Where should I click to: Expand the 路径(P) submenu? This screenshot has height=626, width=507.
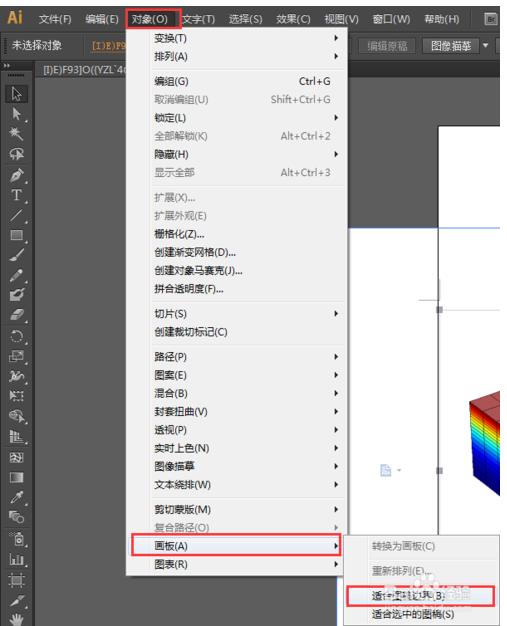(x=237, y=357)
